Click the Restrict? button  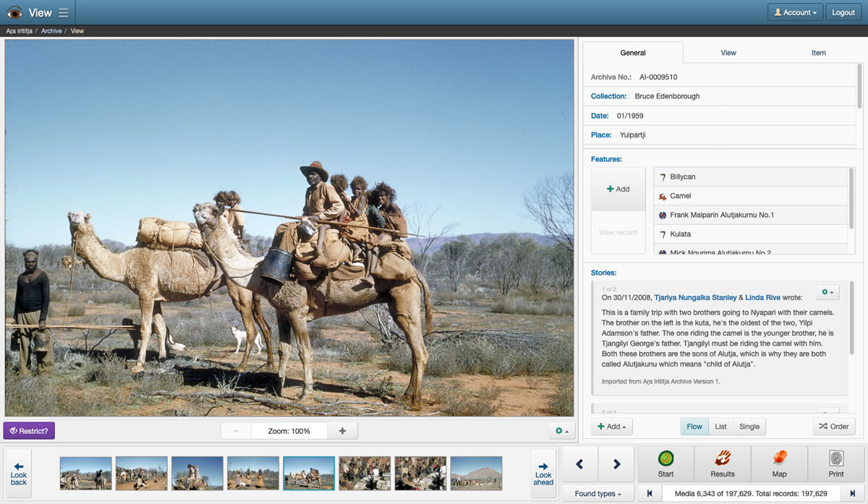click(29, 431)
